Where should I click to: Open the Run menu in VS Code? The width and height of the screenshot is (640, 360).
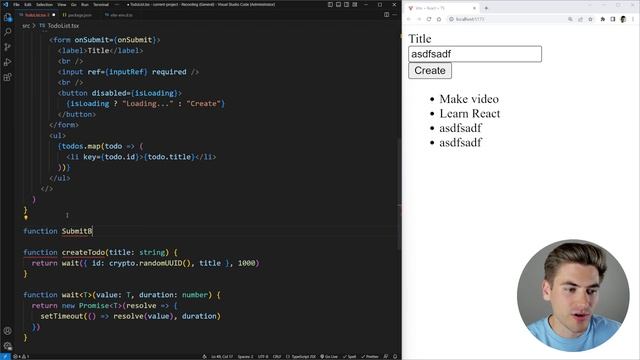point(85,4)
